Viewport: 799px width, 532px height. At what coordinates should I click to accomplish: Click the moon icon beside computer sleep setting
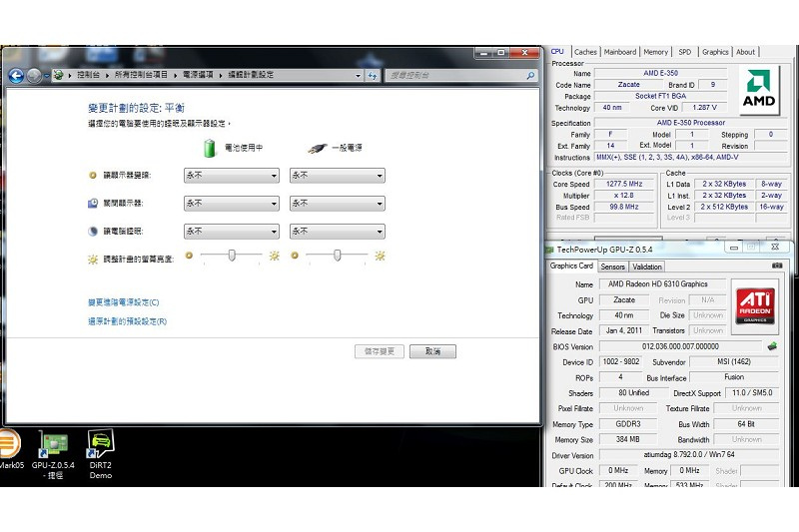tap(93, 232)
